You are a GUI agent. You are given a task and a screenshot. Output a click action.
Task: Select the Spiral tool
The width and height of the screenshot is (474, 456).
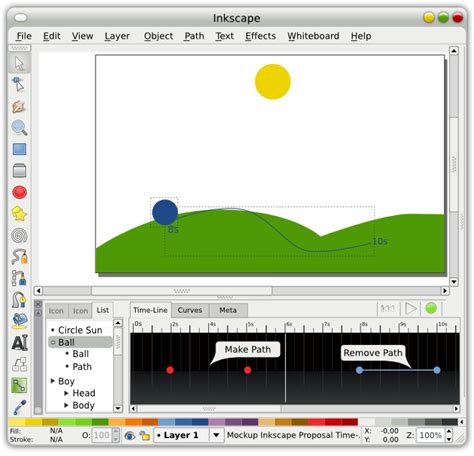point(19,235)
